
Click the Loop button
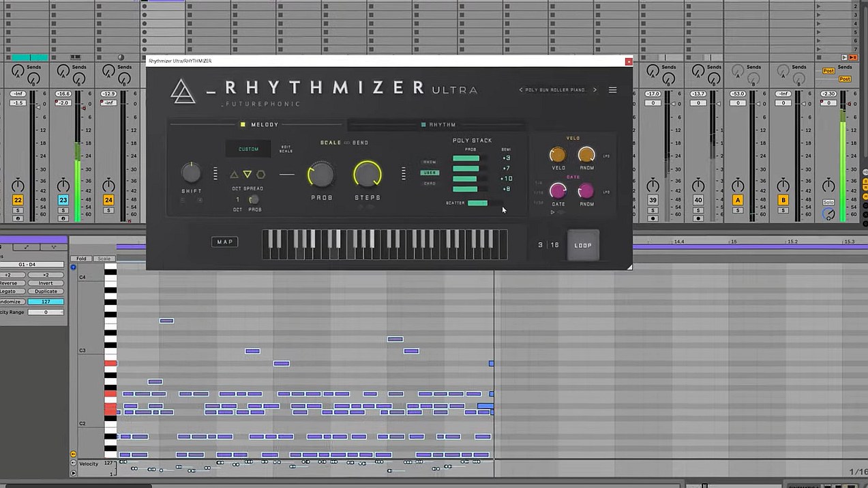coord(583,245)
